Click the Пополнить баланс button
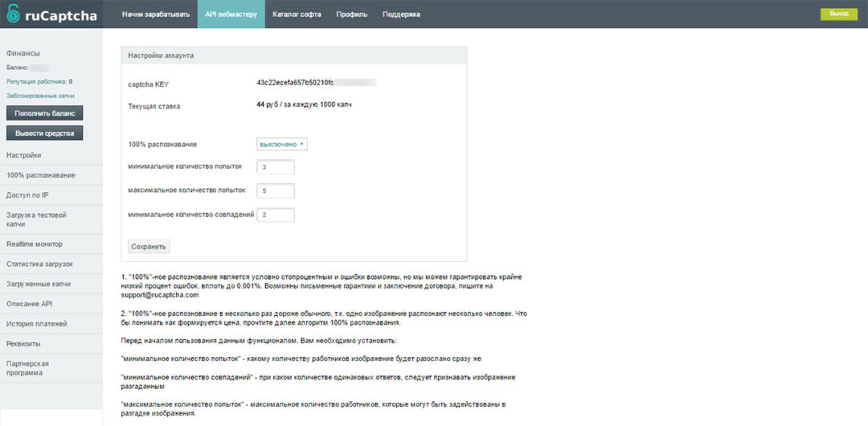 pyautogui.click(x=44, y=113)
